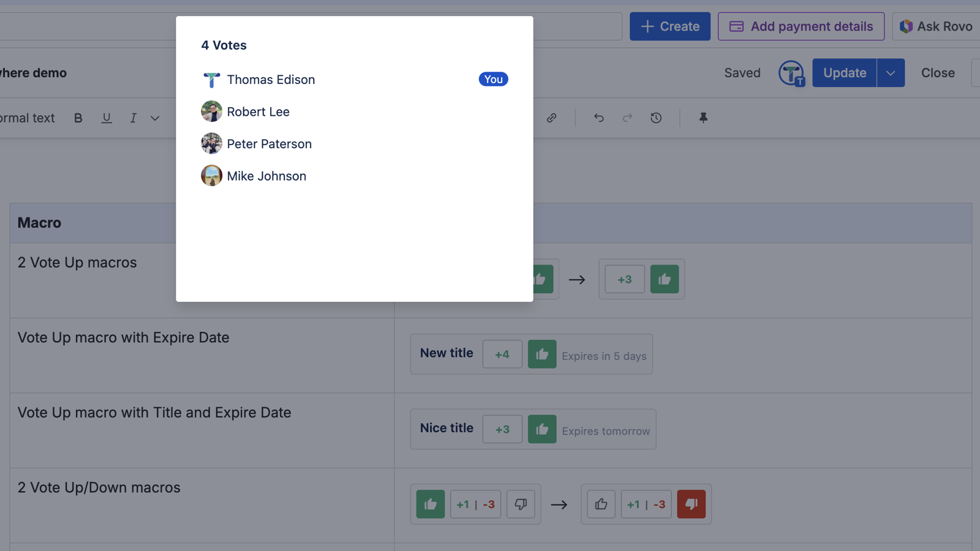Apply Italic formatting
980x551 pixels.
pos(133,118)
